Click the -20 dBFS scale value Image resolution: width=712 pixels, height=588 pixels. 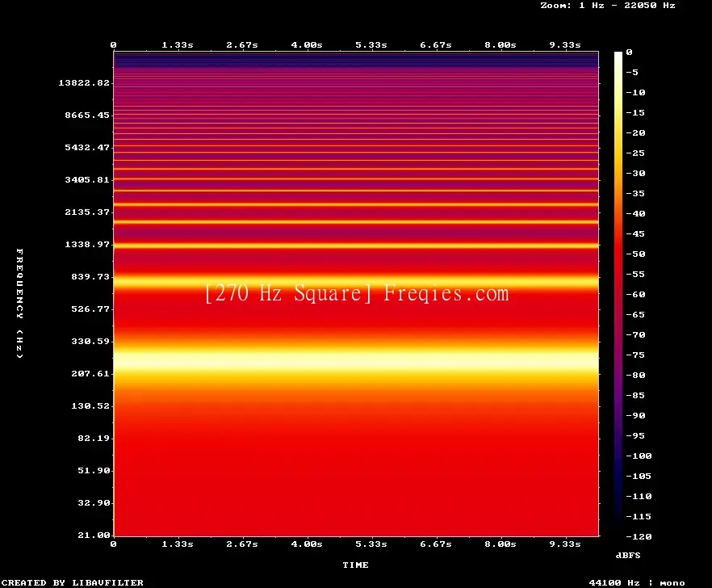(x=635, y=132)
